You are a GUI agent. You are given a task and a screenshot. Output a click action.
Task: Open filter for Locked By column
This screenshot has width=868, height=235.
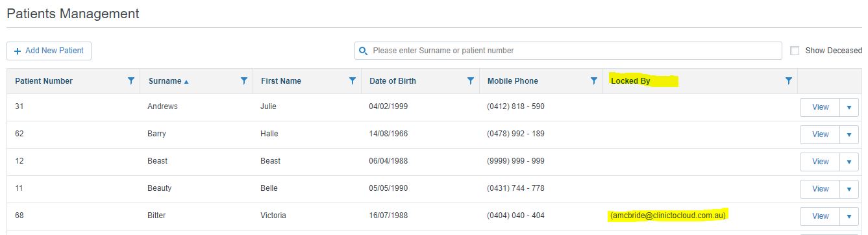[x=789, y=81]
